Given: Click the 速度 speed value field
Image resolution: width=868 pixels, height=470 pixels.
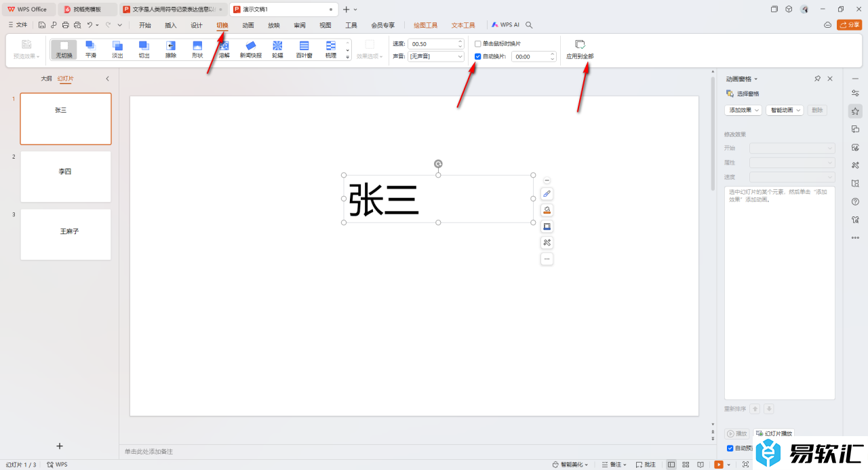Looking at the screenshot, I should (x=436, y=43).
